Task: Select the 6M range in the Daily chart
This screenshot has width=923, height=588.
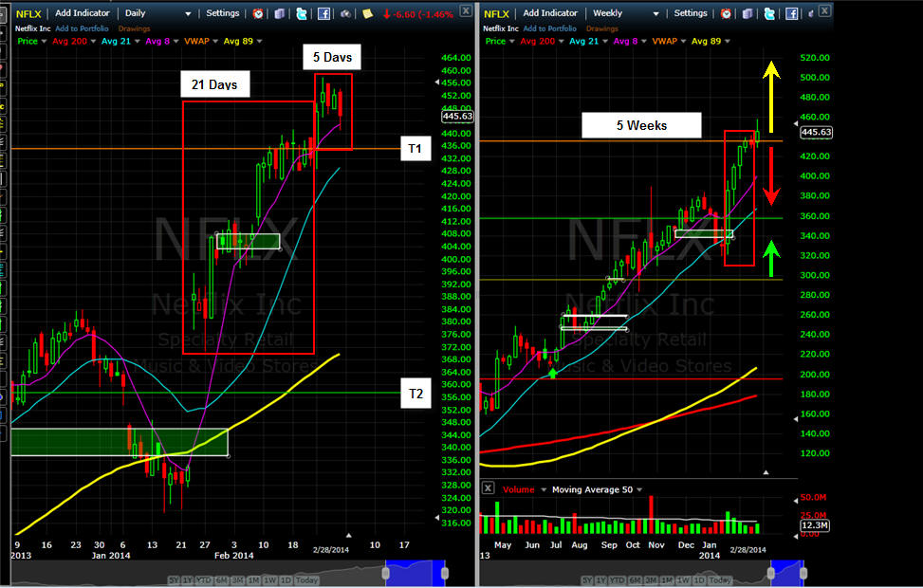Action: tap(223, 580)
